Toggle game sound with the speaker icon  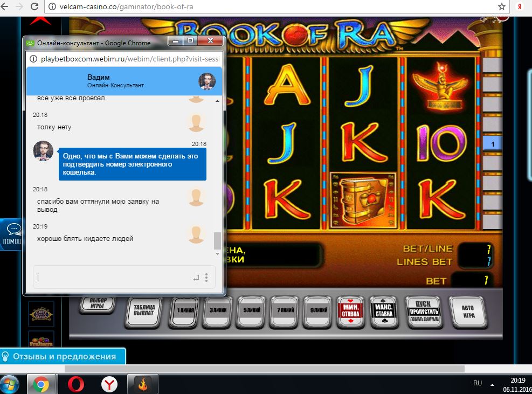483,20
